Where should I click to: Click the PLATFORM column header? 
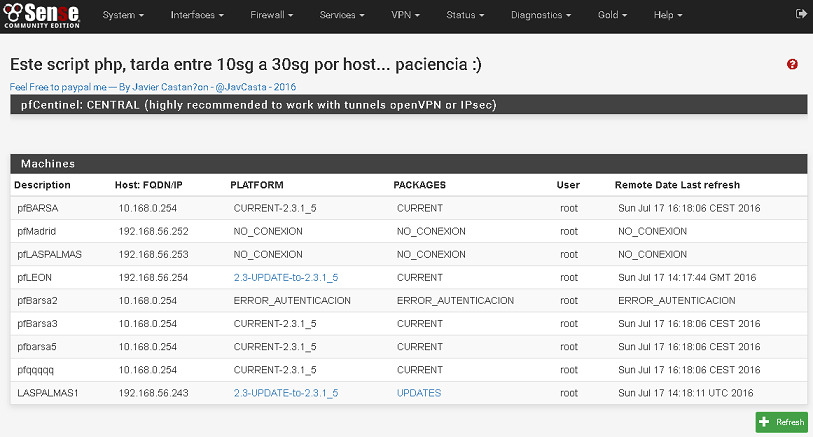257,185
